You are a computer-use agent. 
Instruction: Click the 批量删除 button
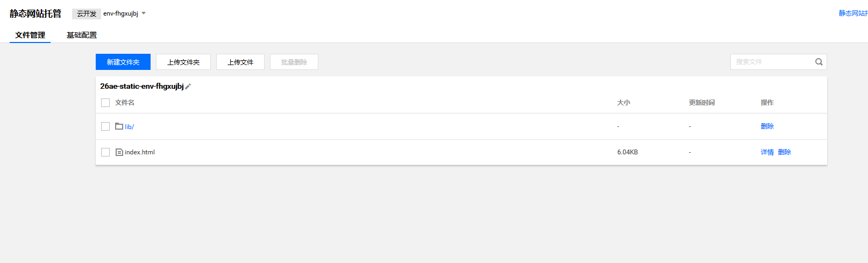(x=294, y=62)
